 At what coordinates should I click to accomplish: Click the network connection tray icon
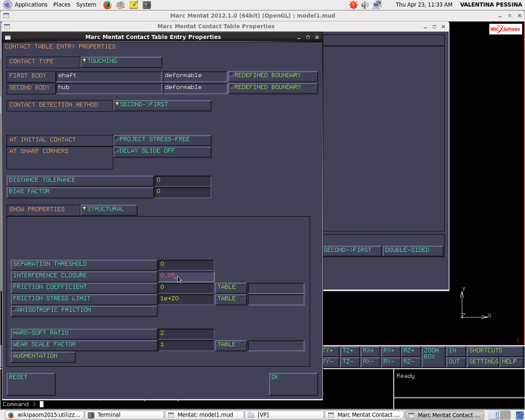[x=377, y=5]
